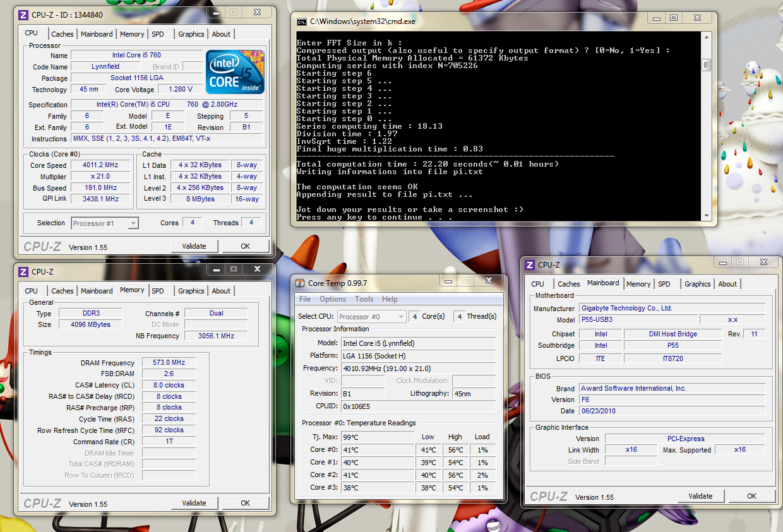The width and height of the screenshot is (783, 532).
Task: Click the QPI Link value 3438.1 MHz
Action: 101,199
